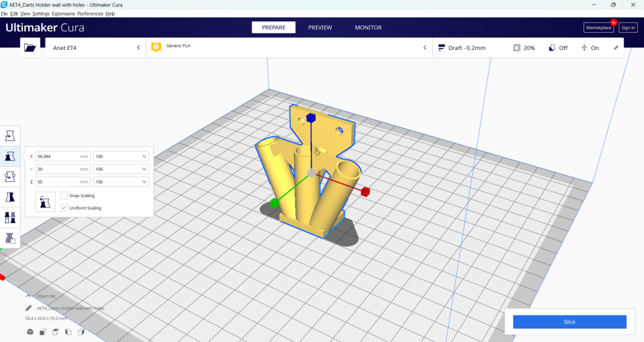
Task: Click the Z size field showing 55 mm
Action: point(63,181)
